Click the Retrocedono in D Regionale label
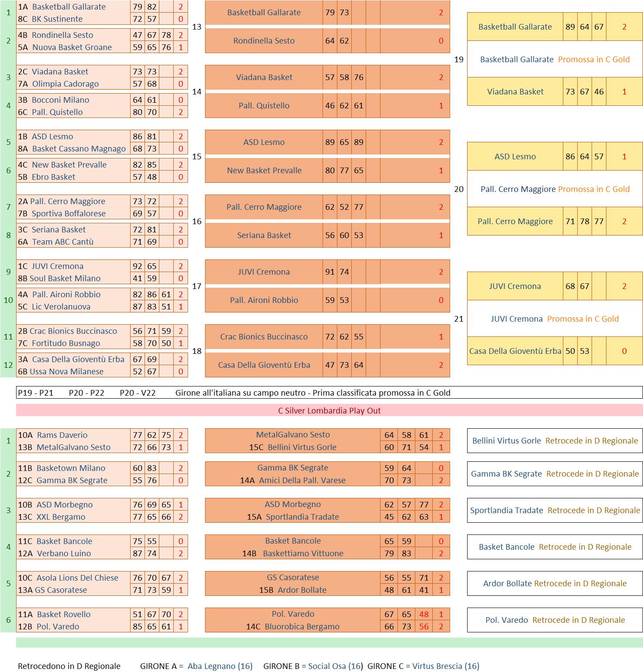643x672 pixels. 69,666
